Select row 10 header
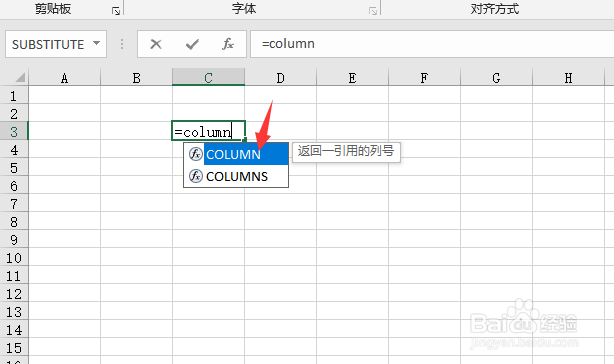 (x=14, y=258)
